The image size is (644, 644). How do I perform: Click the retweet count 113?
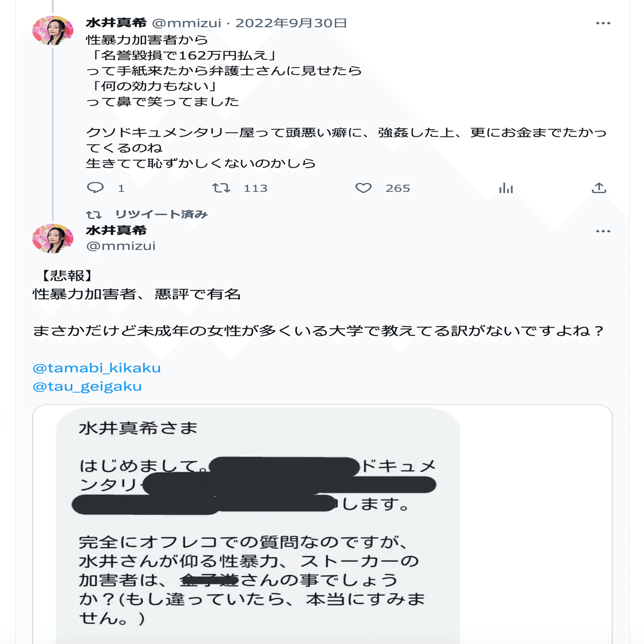[x=255, y=188]
